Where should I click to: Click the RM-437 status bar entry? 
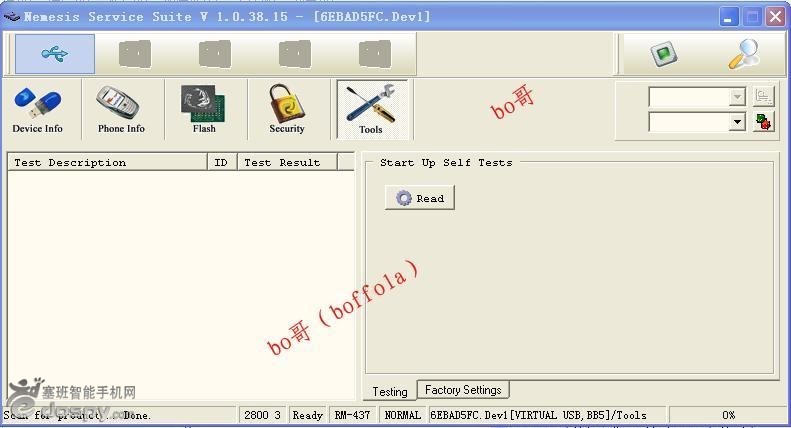click(353, 415)
